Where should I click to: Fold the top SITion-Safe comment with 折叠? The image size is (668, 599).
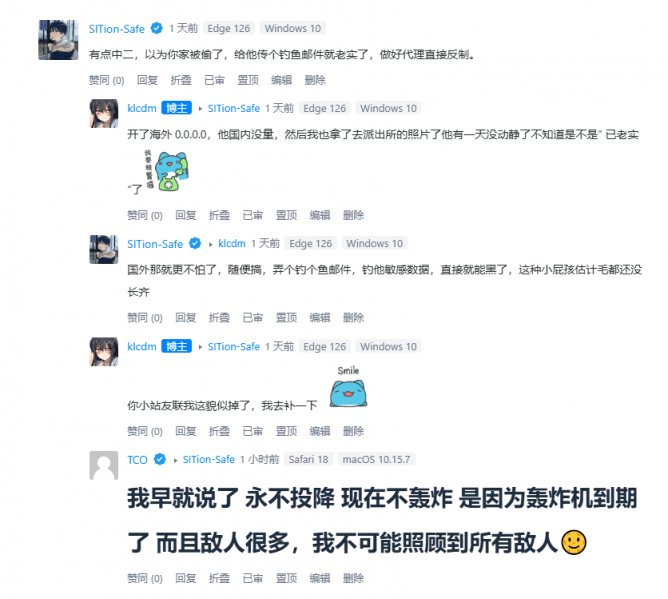tap(181, 80)
